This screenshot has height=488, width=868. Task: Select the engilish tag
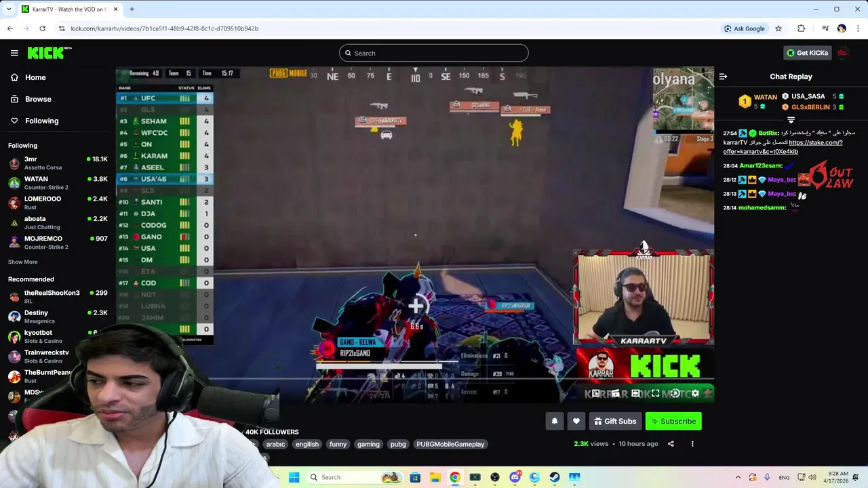[x=307, y=444]
